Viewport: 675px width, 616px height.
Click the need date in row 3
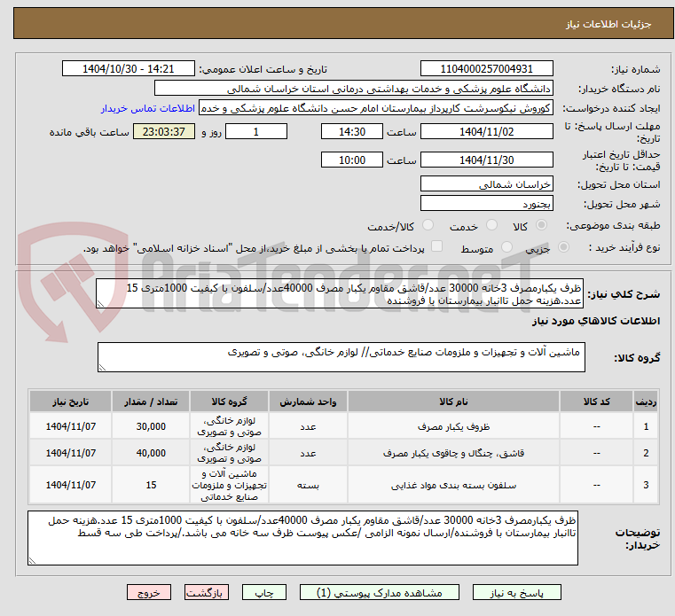click(71, 485)
